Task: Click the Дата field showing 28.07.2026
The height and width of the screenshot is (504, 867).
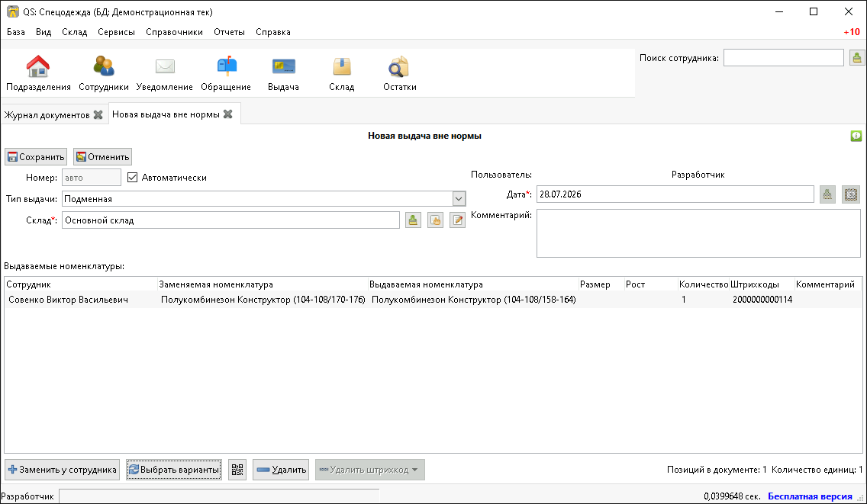Action: [675, 194]
